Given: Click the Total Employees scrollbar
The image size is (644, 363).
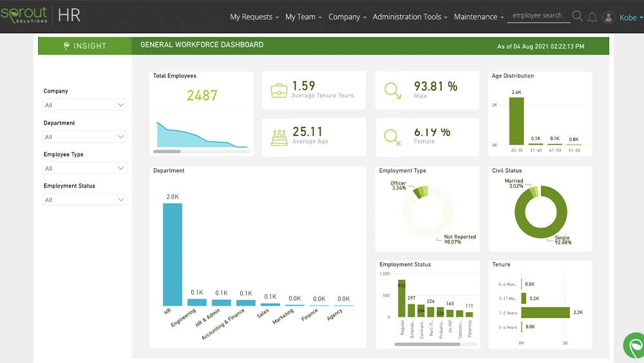Looking at the screenshot, I should [167, 152].
